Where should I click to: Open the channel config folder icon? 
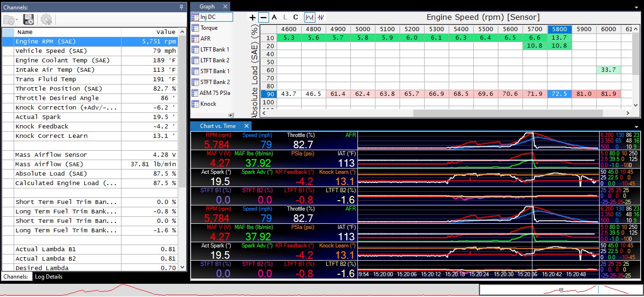(10, 20)
